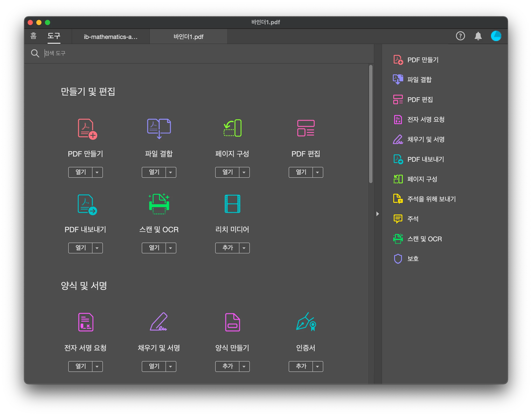Collapse the right panel with the triangle arrow
Image resolution: width=532 pixels, height=416 pixels.
click(377, 214)
